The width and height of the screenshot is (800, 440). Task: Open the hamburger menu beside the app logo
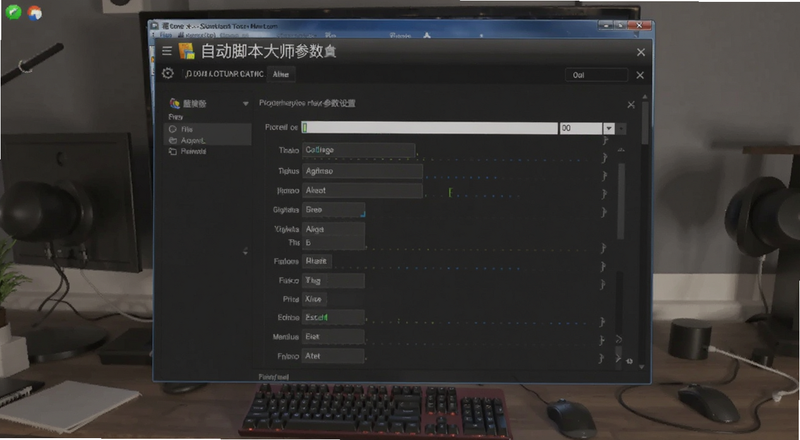167,51
